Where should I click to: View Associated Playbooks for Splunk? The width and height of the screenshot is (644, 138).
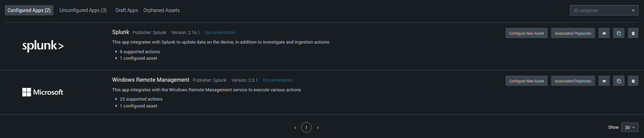pyautogui.click(x=573, y=33)
